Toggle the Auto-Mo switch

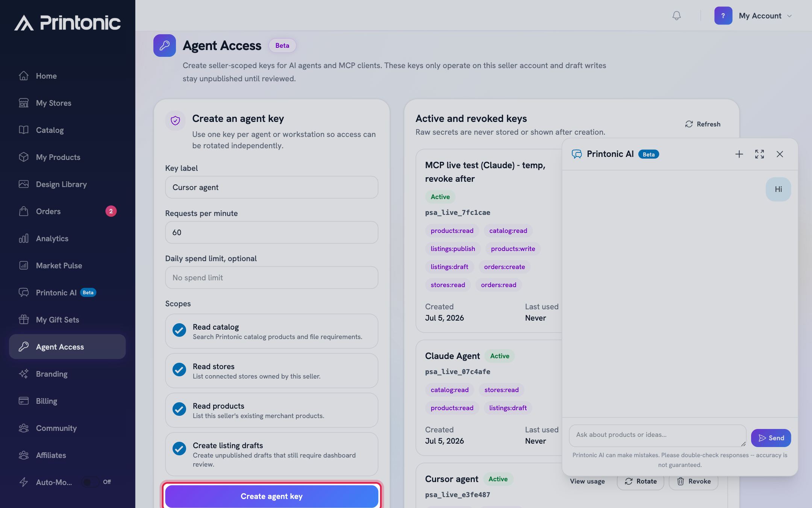(x=90, y=482)
